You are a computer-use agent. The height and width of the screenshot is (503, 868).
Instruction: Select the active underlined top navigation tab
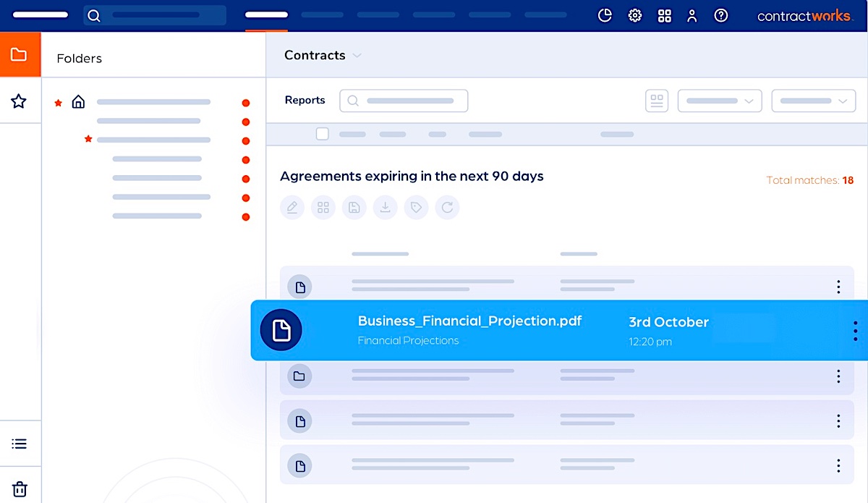(x=267, y=15)
